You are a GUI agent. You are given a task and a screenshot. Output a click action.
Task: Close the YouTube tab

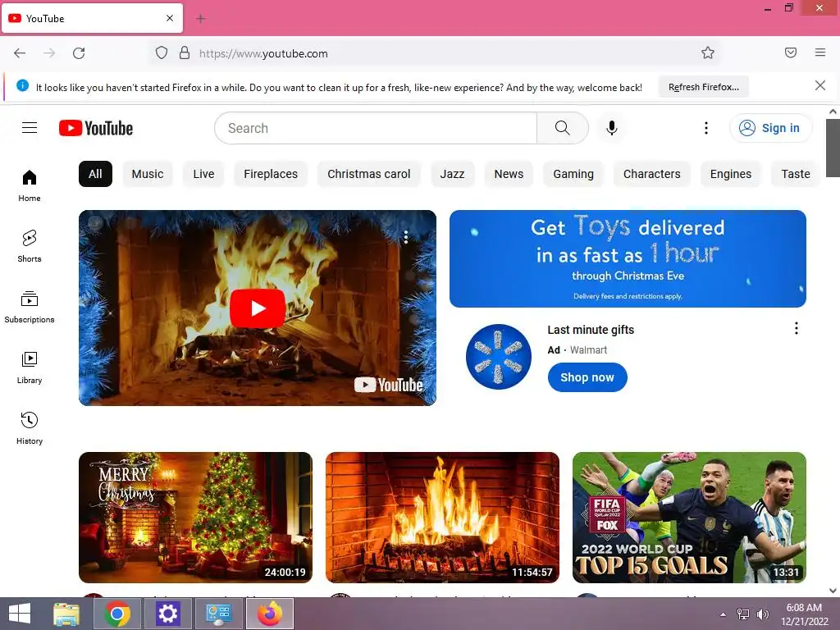[170, 18]
